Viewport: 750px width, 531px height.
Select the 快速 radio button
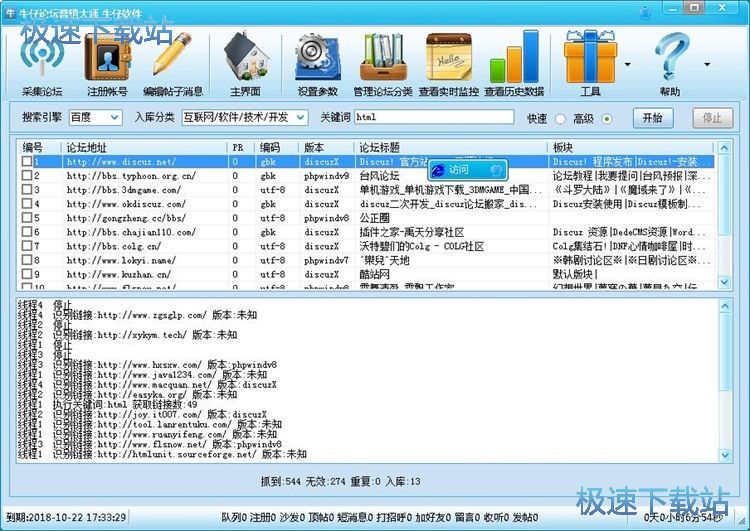[x=560, y=119]
